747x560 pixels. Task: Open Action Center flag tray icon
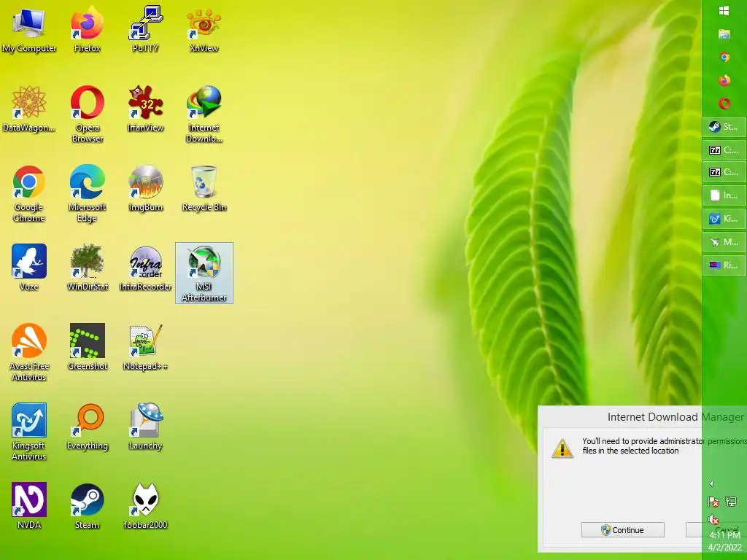tap(713, 502)
